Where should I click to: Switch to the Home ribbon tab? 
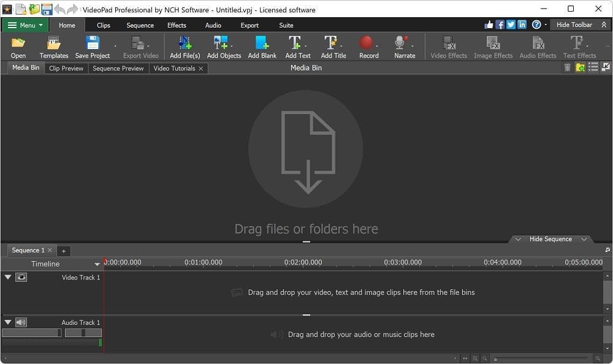pyautogui.click(x=67, y=25)
